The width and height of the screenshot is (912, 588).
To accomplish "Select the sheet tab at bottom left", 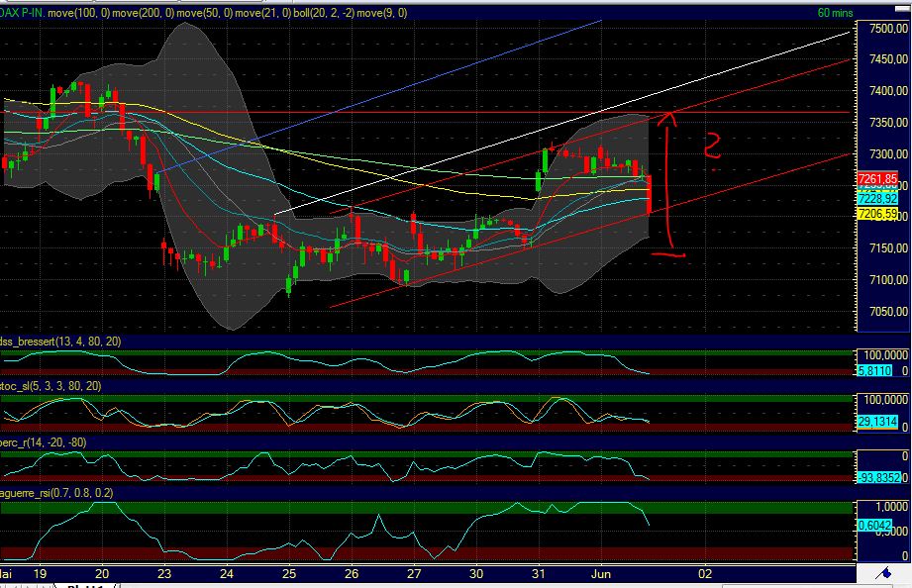I will tap(89, 583).
